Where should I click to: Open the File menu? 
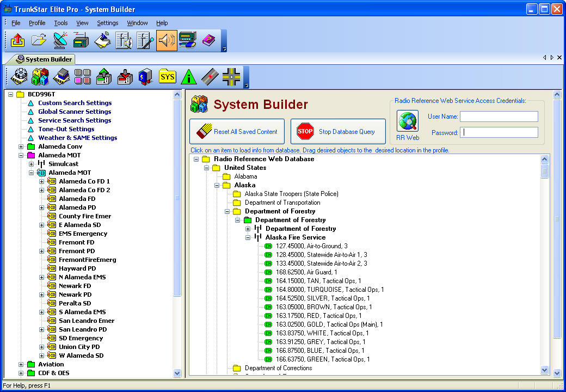click(16, 23)
